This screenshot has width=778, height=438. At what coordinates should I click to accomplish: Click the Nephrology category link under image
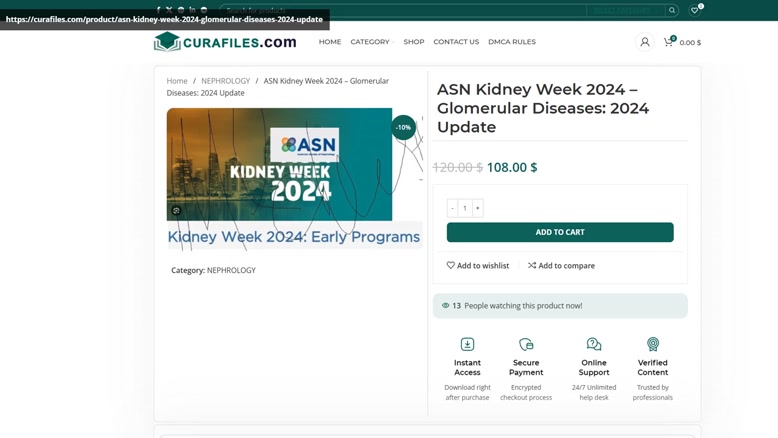[x=231, y=270]
